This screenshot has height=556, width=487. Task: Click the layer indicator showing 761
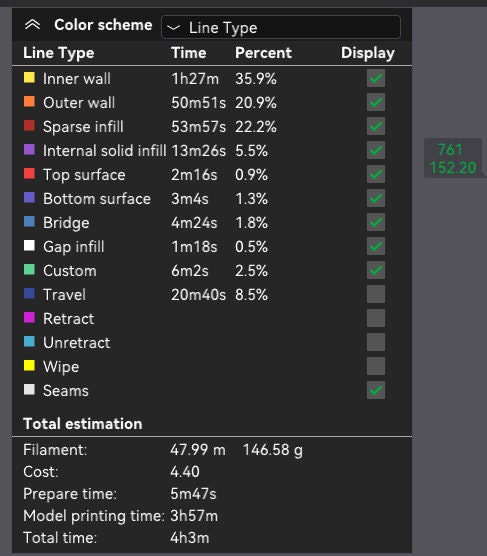pyautogui.click(x=450, y=149)
